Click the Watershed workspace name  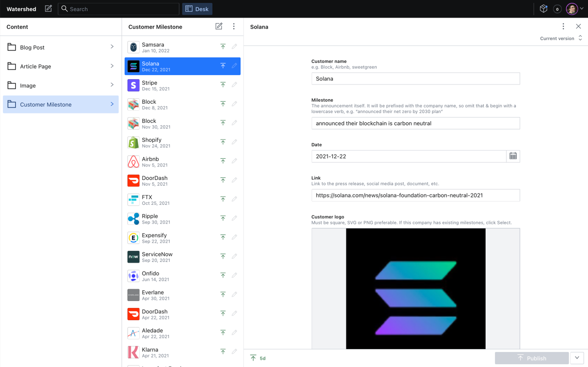click(21, 9)
